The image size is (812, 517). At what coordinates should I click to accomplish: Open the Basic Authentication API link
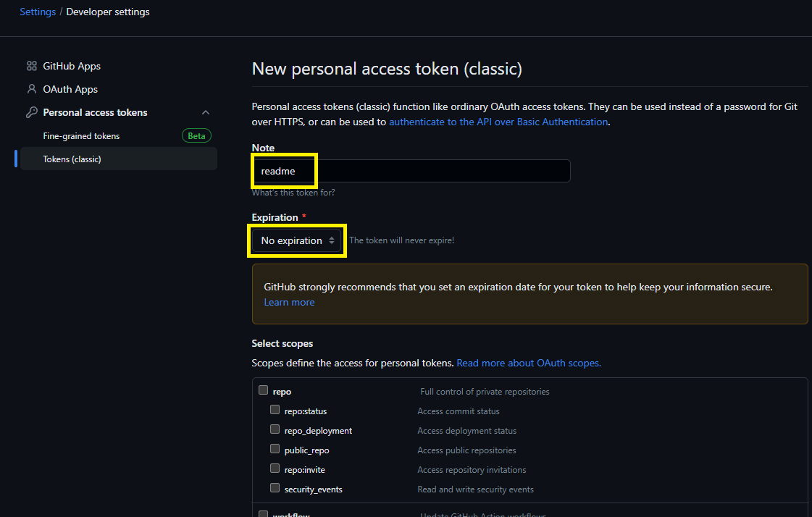(x=498, y=122)
